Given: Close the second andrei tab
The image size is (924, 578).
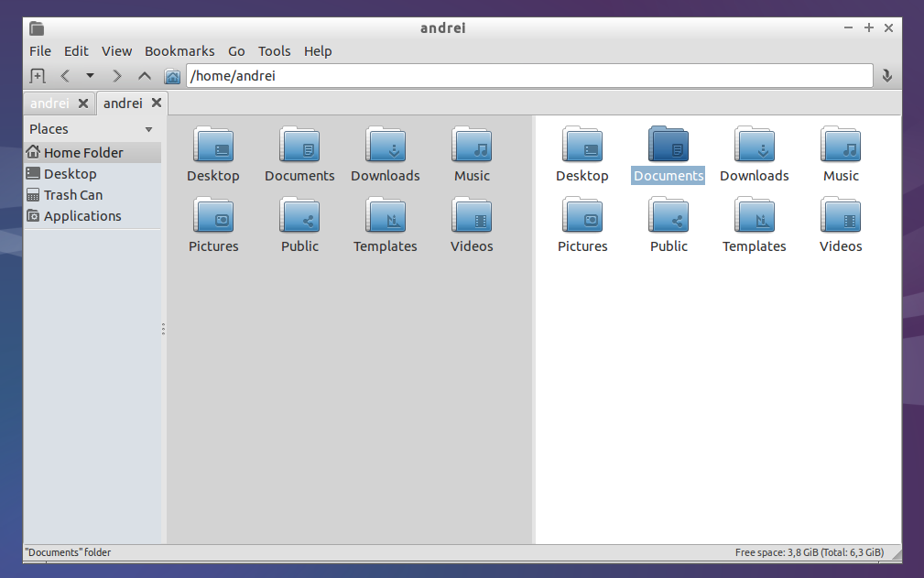Looking at the screenshot, I should tap(157, 103).
